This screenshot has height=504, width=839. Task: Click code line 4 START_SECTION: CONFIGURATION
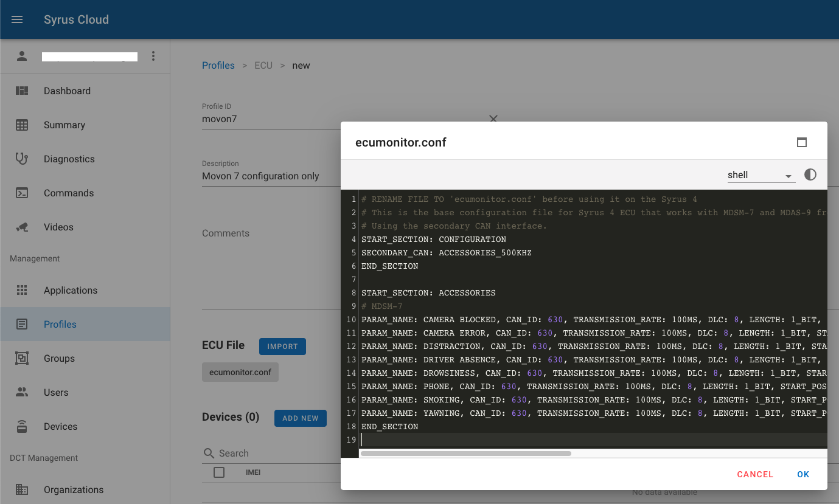434,239
